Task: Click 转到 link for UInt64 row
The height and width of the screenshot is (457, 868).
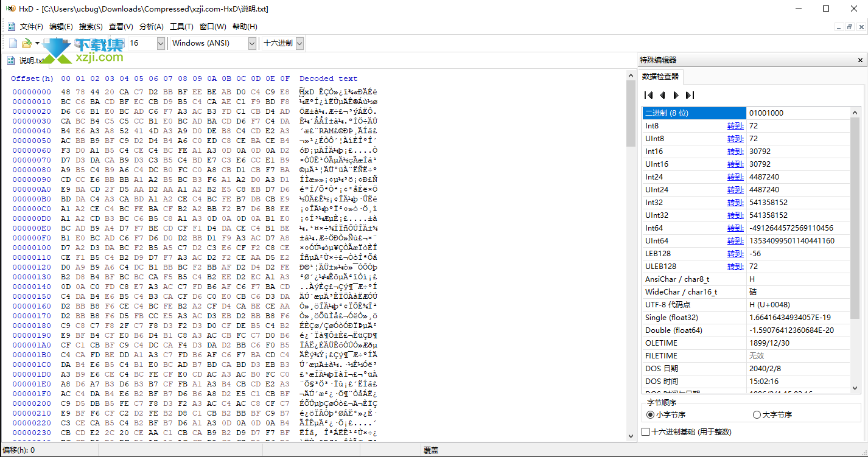Action: pos(735,241)
